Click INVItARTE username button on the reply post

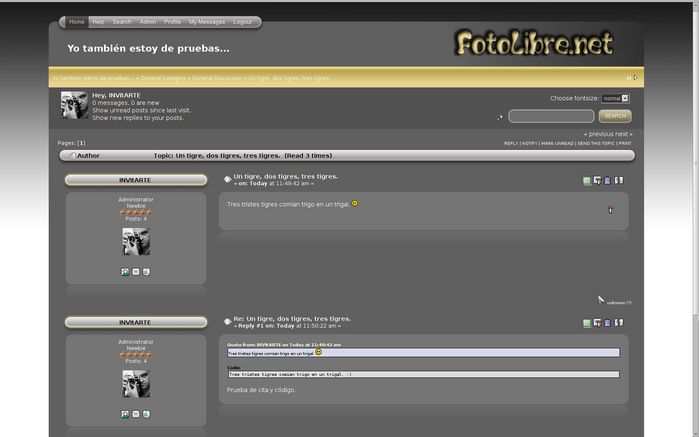click(x=136, y=322)
